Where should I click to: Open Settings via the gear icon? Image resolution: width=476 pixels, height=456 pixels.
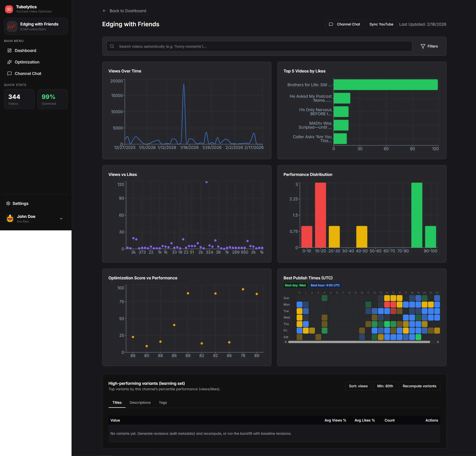click(x=8, y=203)
